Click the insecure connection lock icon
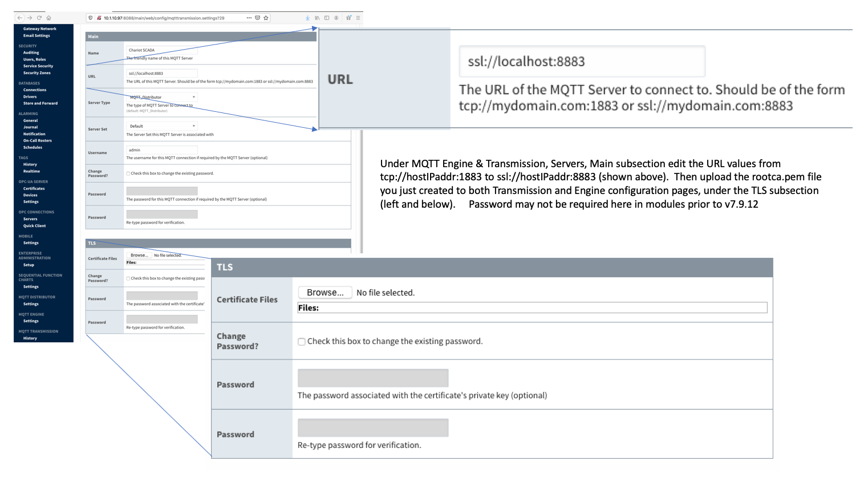868x477 pixels. point(99,18)
